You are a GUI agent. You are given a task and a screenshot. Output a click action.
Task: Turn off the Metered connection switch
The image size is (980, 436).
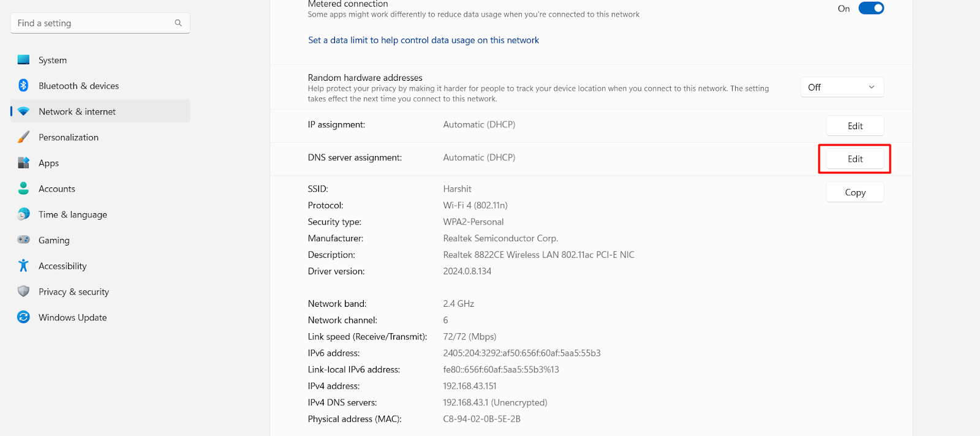coord(871,9)
